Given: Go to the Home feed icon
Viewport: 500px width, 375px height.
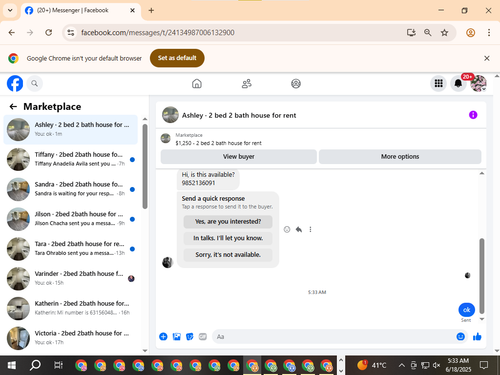Looking at the screenshot, I should click(x=197, y=83).
